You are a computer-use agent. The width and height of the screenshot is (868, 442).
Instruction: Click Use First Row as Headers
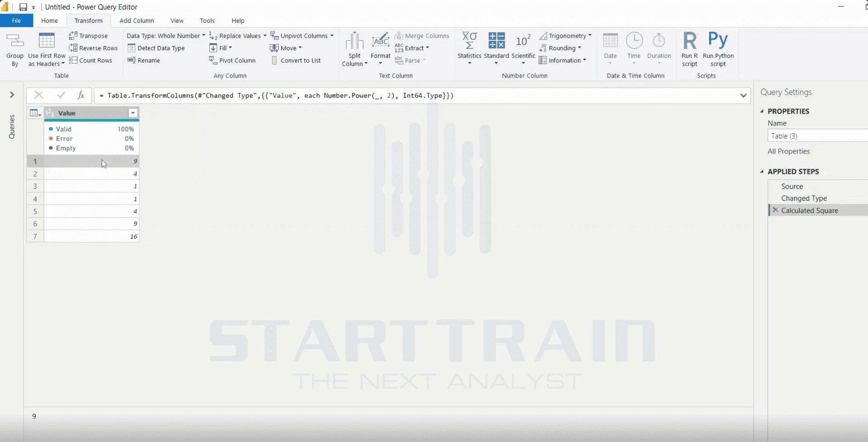point(47,49)
